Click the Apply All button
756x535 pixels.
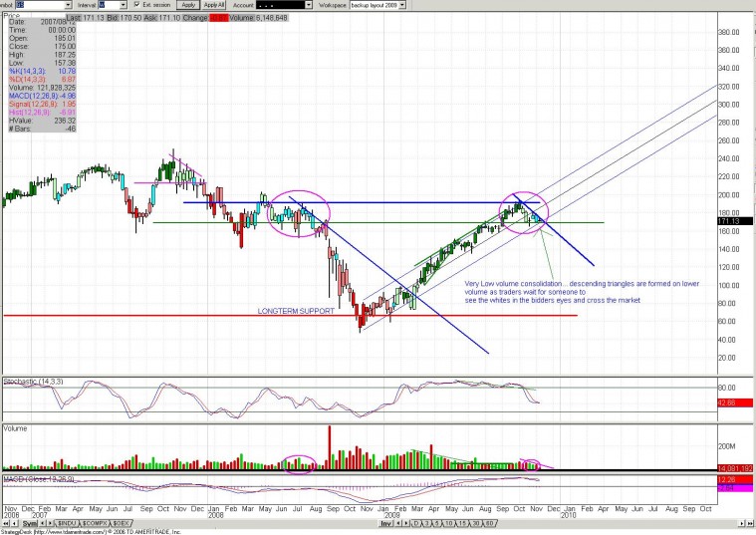pos(214,5)
